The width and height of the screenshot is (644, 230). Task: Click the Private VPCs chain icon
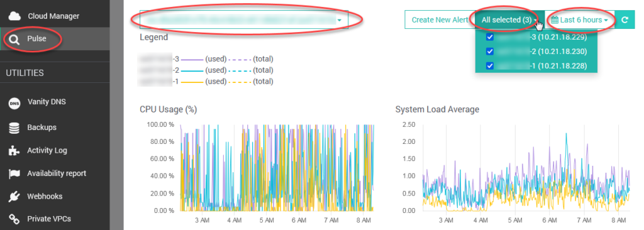14,219
